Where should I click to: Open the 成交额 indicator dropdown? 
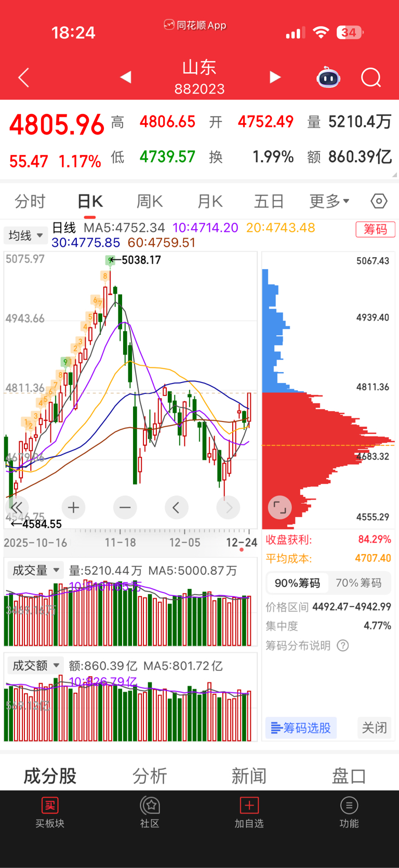tap(35, 665)
